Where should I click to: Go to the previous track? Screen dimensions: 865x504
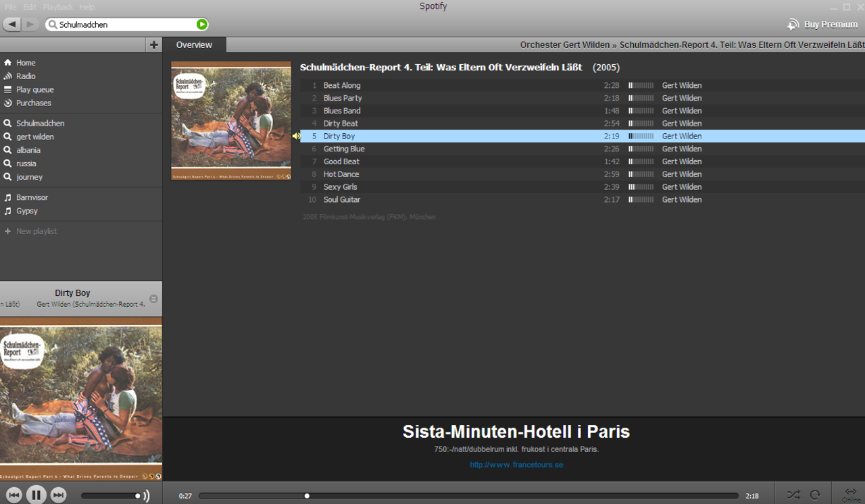point(14,495)
